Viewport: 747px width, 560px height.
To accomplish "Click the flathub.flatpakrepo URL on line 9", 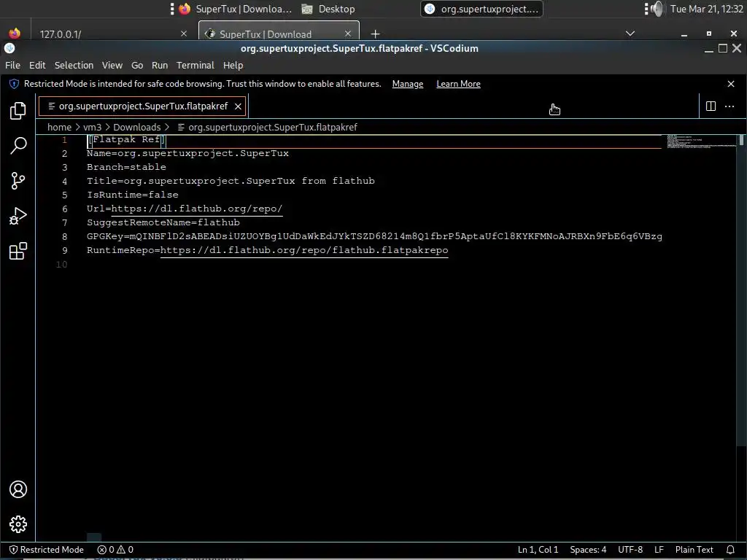I will click(x=304, y=250).
